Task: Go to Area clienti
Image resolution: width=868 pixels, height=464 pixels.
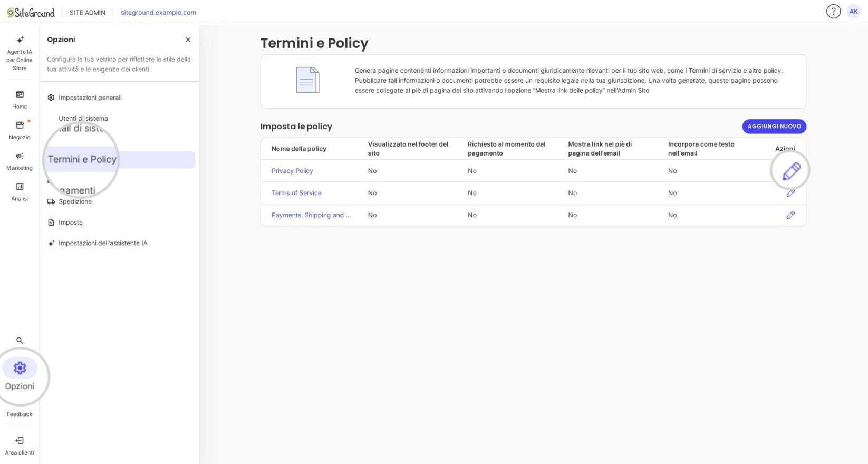Action: pos(20,446)
